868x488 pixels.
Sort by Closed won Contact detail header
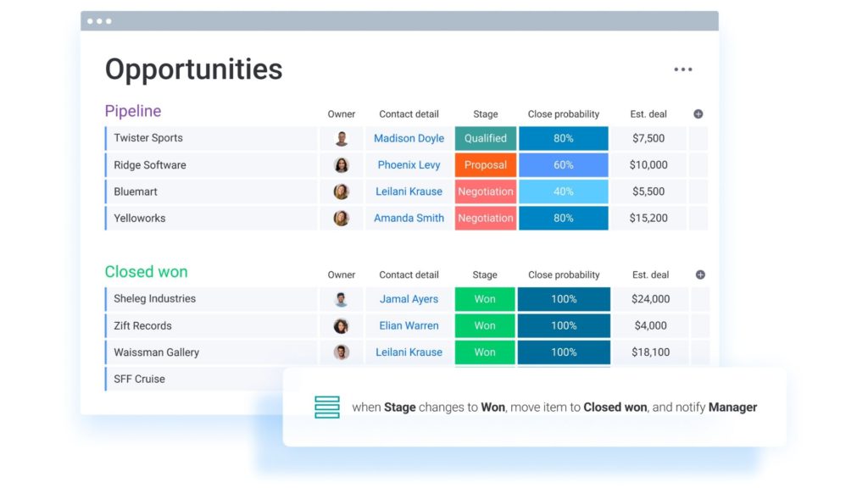coord(409,274)
